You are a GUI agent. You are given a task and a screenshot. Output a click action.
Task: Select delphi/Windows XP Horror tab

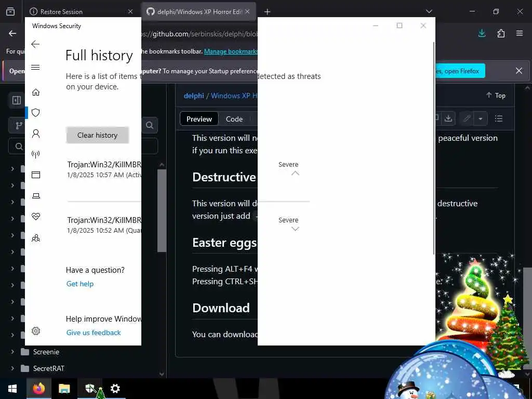(199, 11)
